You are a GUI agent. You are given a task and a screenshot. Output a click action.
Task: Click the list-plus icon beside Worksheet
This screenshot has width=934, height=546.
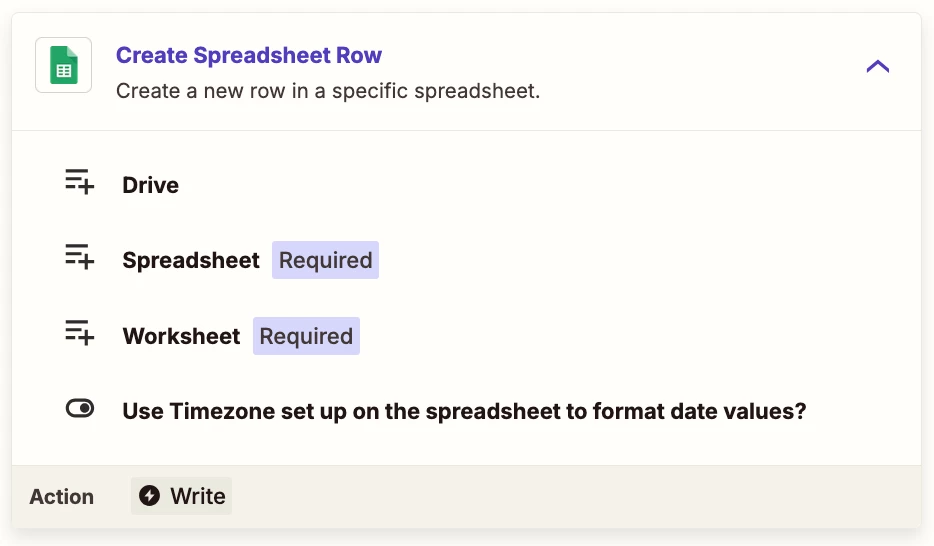(x=80, y=332)
